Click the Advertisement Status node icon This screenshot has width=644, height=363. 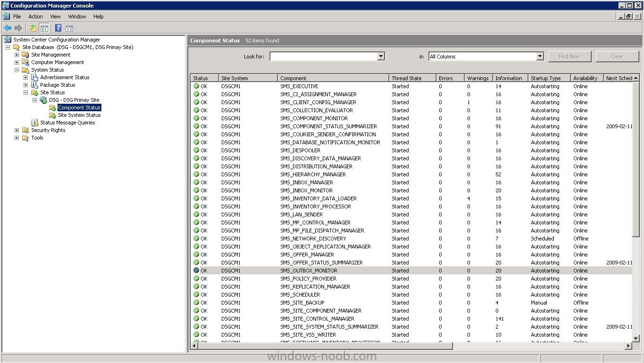coord(34,77)
